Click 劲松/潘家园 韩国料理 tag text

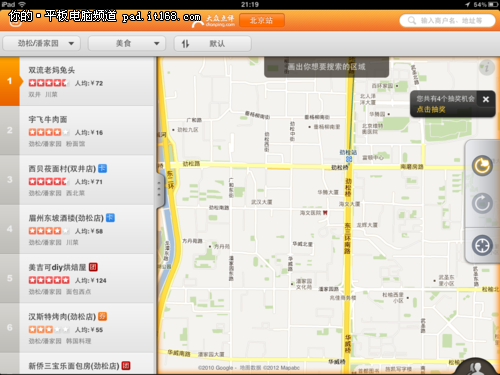pyautogui.click(x=60, y=341)
